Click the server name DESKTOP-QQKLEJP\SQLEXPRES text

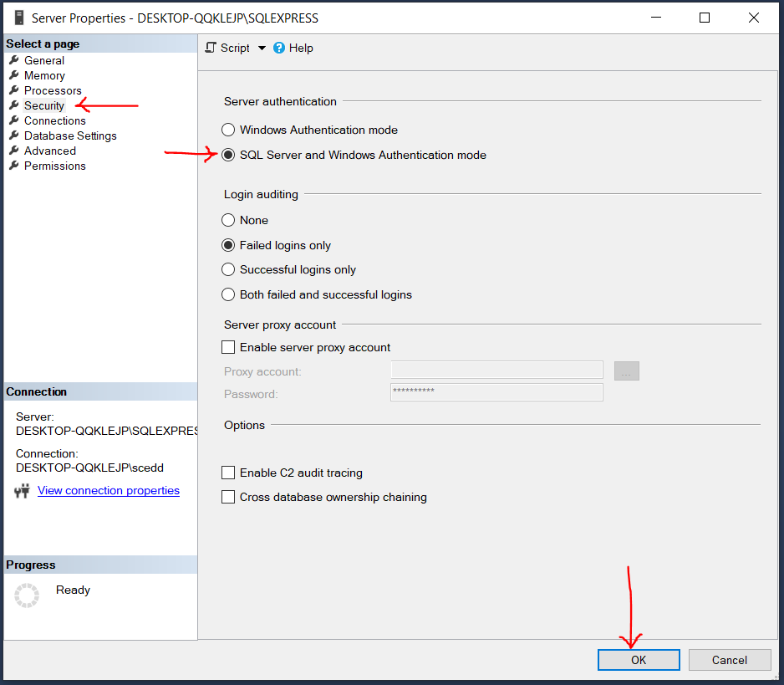click(x=106, y=431)
